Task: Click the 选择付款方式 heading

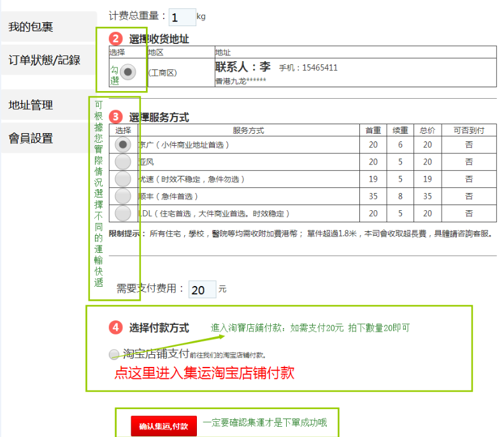Action: 159,327
